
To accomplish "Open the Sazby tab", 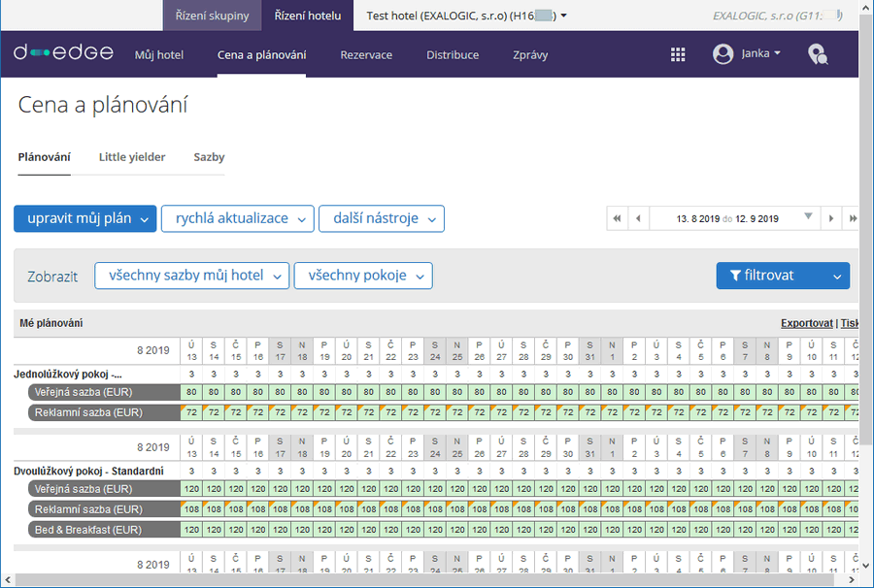I will 209,157.
